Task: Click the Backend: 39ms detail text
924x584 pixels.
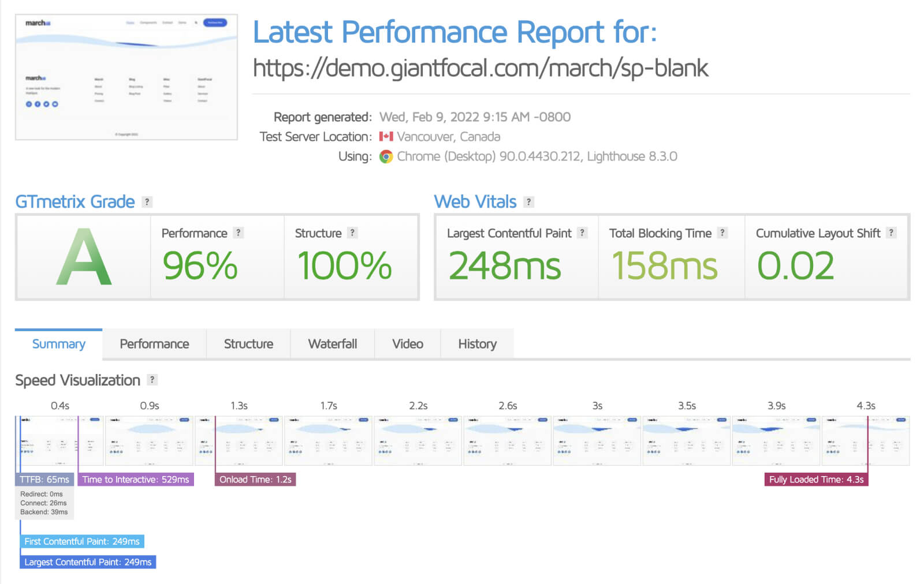Action: coord(44,512)
